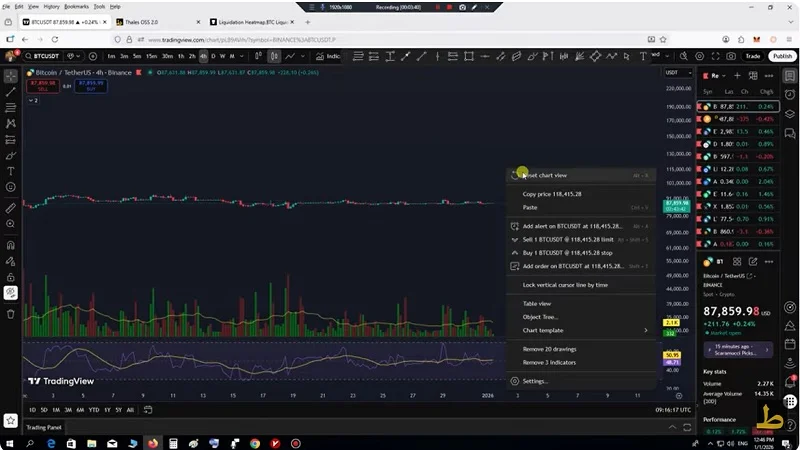Click the chart snapshot camera icon
The image size is (800, 450).
(731, 56)
